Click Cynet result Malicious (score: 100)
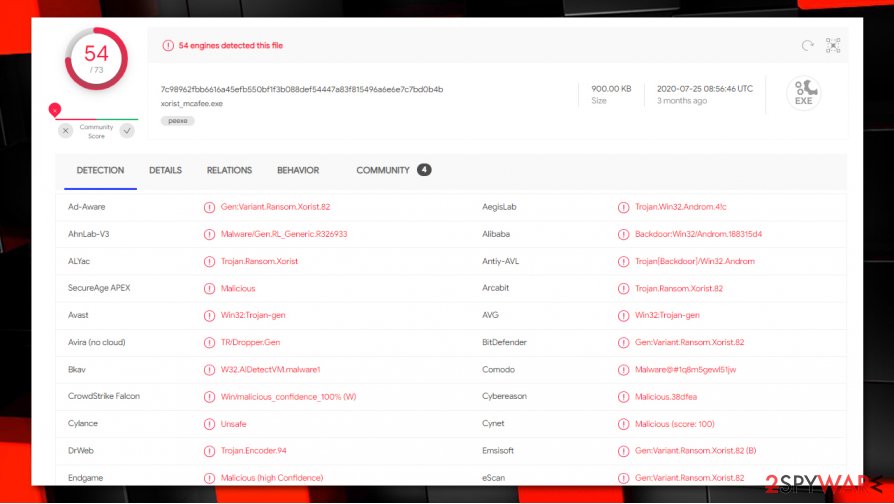The image size is (894, 504). [674, 424]
